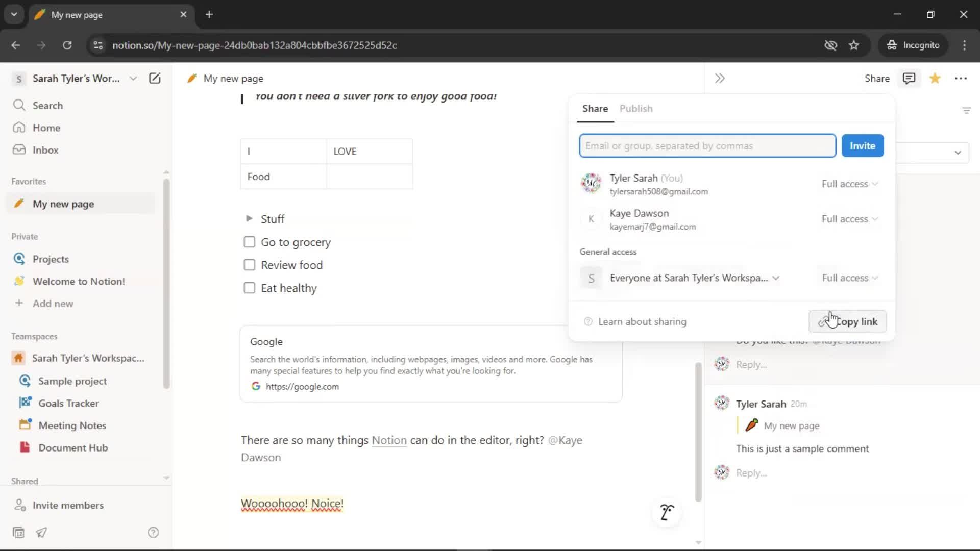Open Sample project page
This screenshot has width=980, height=551.
[x=72, y=381]
